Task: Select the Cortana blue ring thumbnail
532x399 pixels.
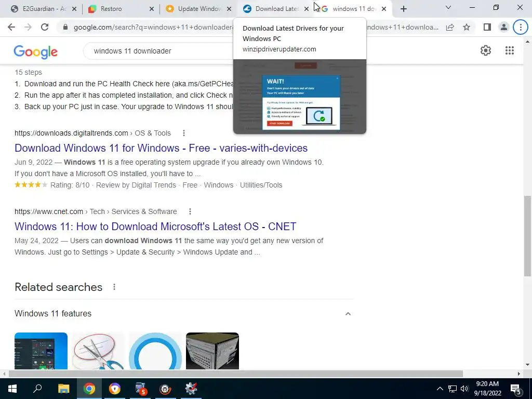Action: (155, 351)
